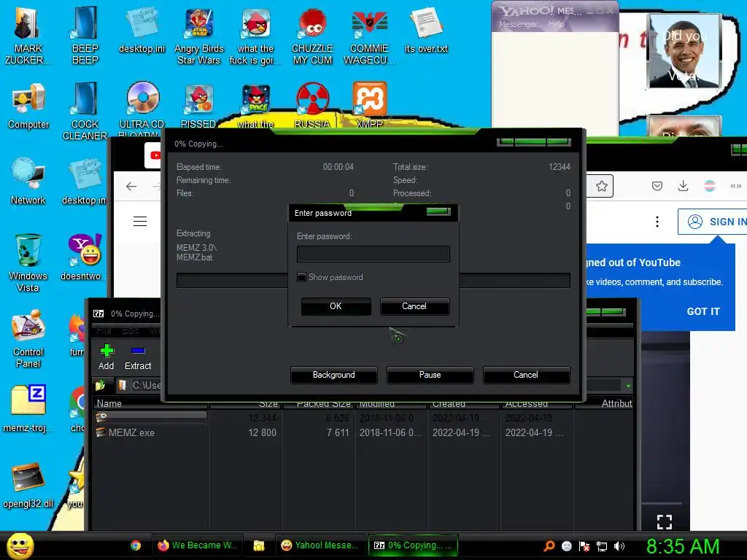Click taskbar clock 8:35 AM
Screen dimensions: 747x560
[683, 546]
